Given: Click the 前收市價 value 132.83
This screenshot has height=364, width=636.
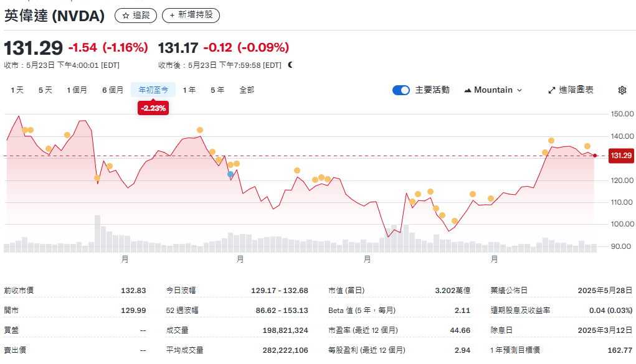Looking at the screenshot, I should tap(133, 291).
